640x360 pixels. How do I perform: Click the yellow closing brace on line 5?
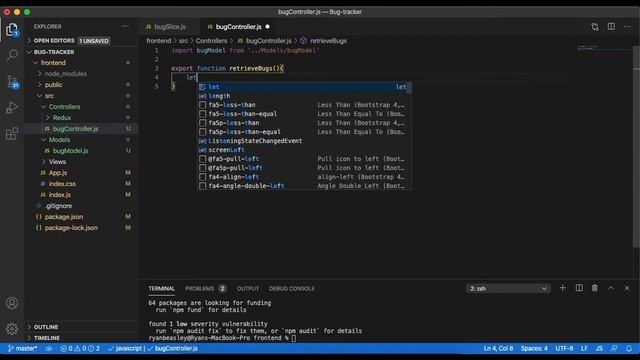tap(173, 86)
